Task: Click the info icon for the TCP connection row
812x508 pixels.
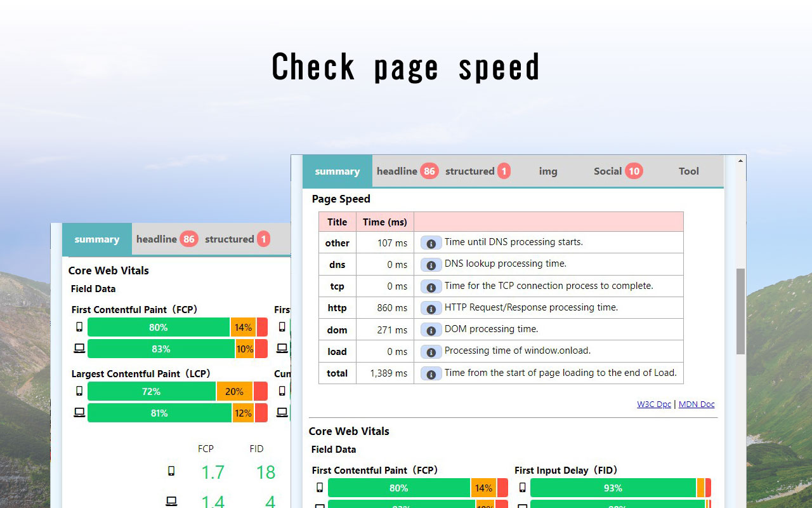Action: coord(431,286)
